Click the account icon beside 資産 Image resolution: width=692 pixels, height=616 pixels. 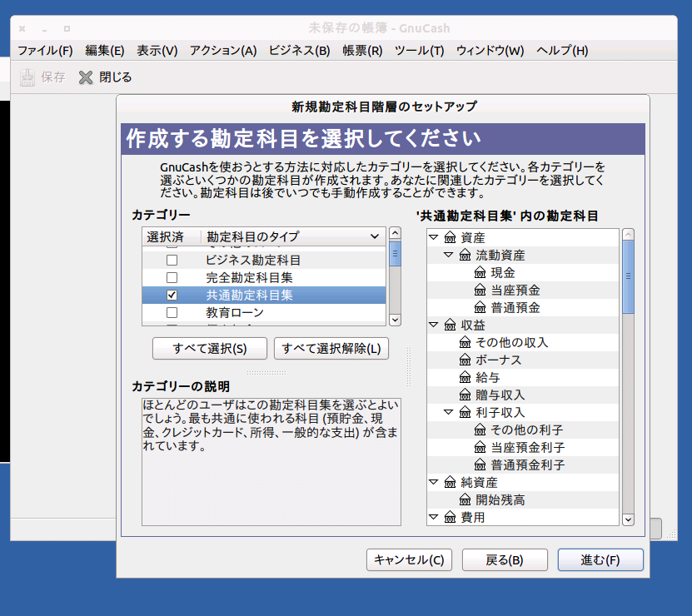(450, 237)
